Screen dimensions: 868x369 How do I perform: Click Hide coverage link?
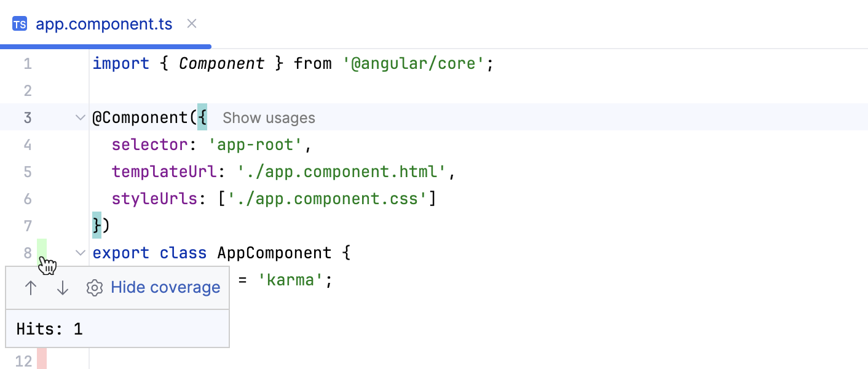[x=165, y=287]
